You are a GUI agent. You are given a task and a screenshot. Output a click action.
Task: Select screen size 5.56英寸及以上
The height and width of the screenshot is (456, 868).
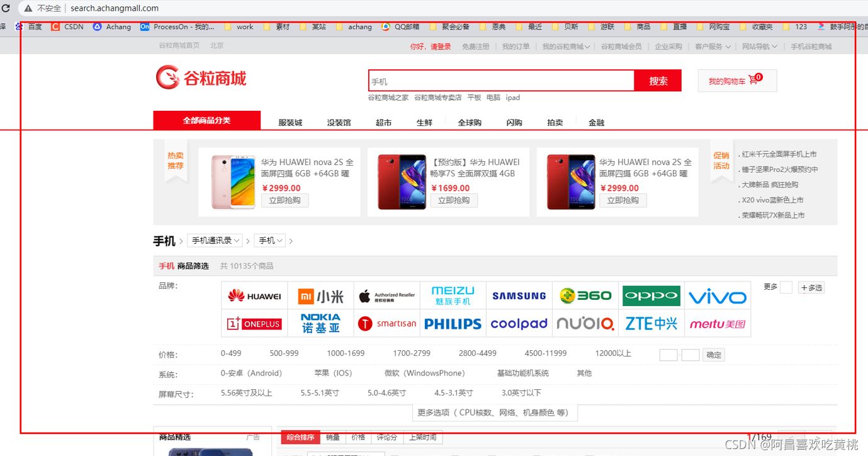click(x=246, y=392)
